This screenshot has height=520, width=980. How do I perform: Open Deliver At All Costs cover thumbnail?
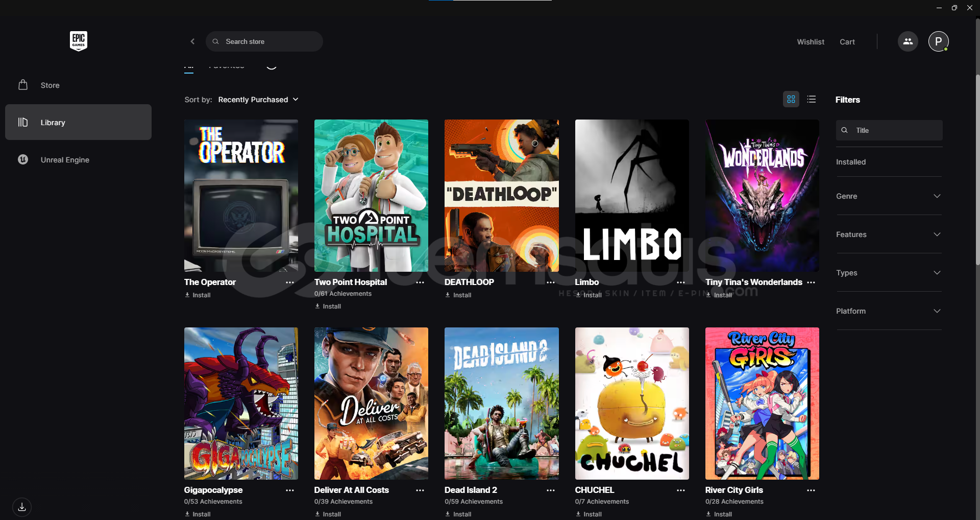[371, 404]
